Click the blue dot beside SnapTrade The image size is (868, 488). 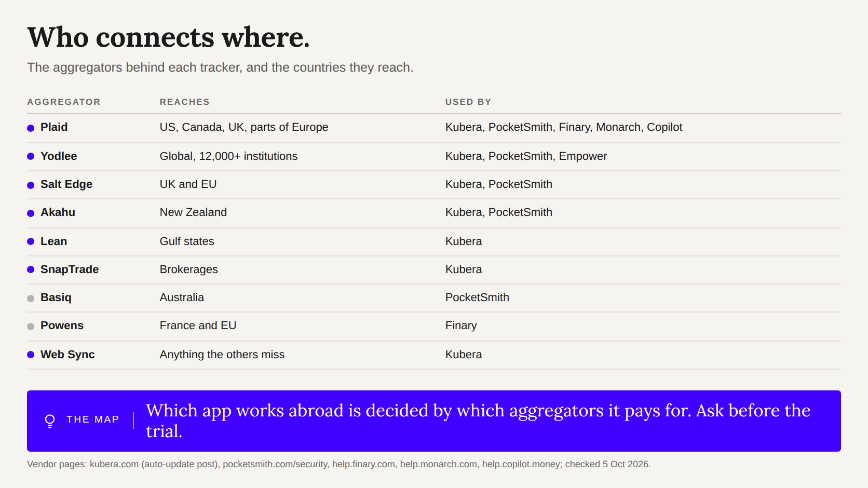31,269
